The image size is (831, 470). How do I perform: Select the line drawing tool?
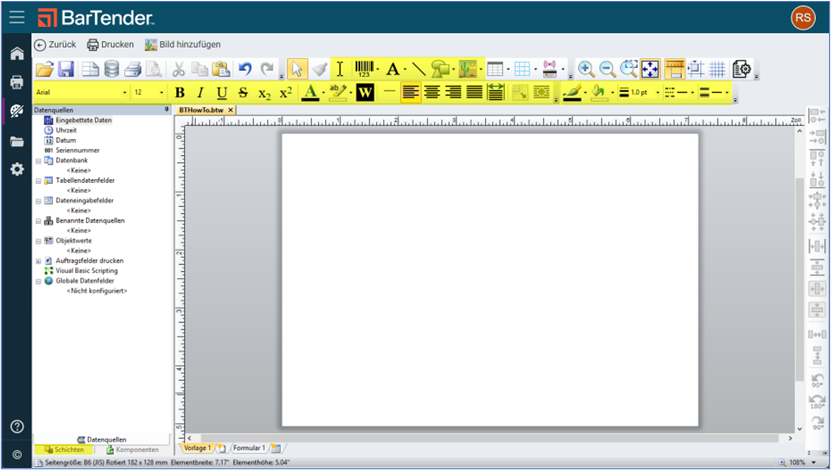(418, 69)
